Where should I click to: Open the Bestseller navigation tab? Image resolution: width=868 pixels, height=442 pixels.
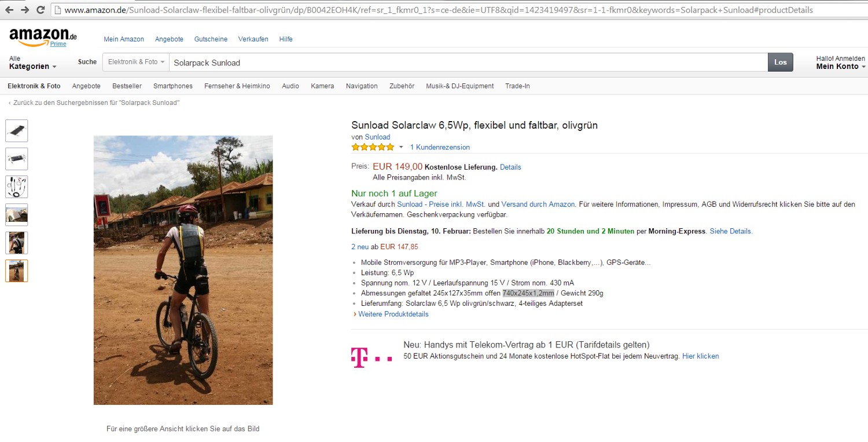click(127, 86)
